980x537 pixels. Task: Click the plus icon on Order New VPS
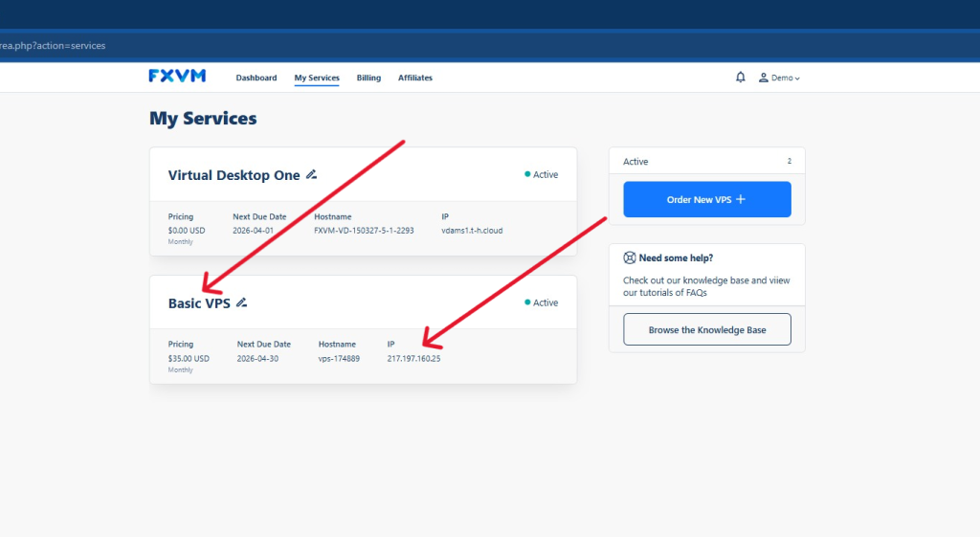click(741, 199)
